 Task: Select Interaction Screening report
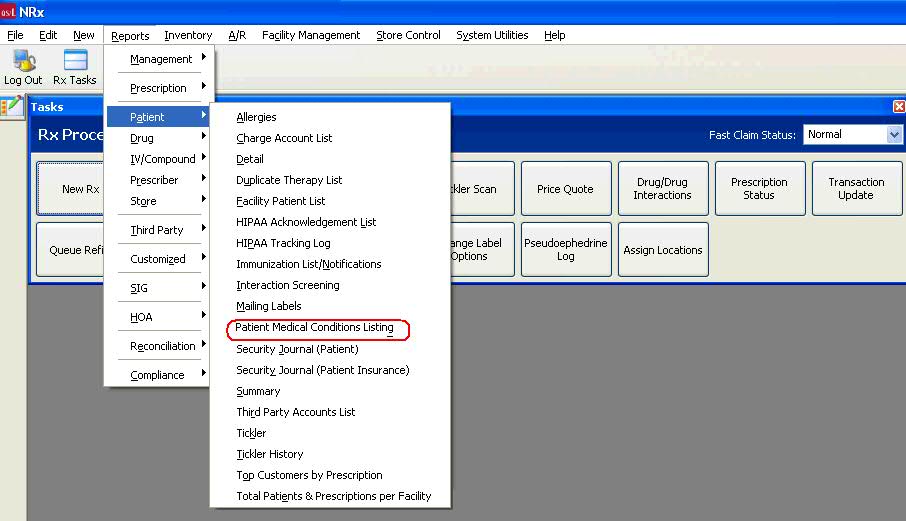click(330, 285)
